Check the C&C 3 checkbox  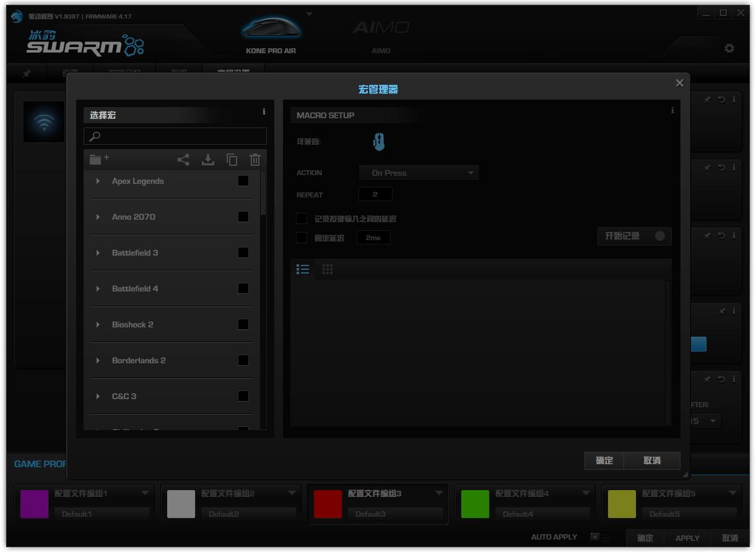click(x=243, y=396)
